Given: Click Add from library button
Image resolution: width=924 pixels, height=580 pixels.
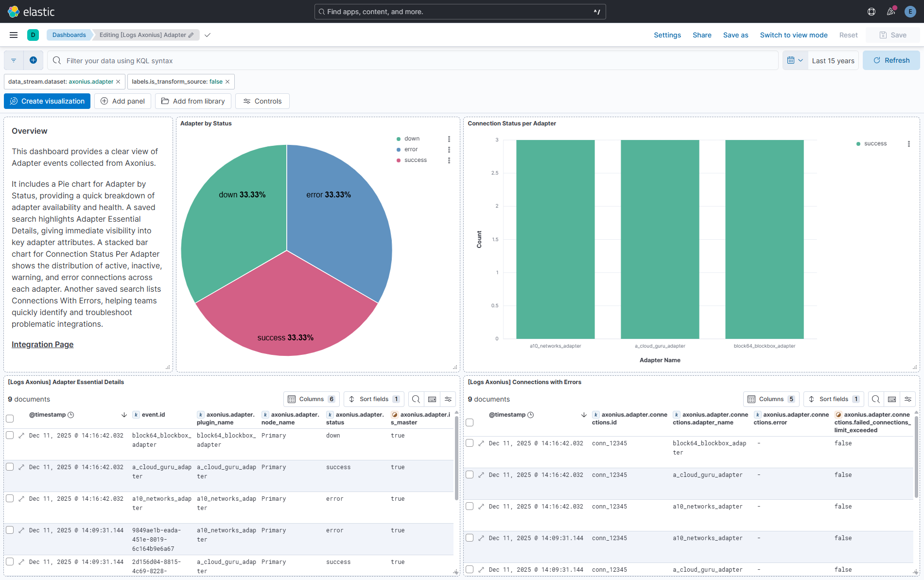Looking at the screenshot, I should 193,101.
